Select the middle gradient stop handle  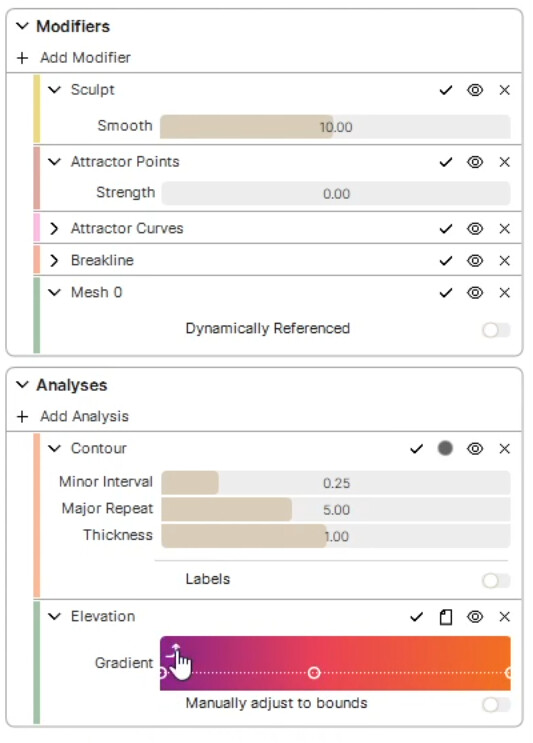click(x=314, y=672)
